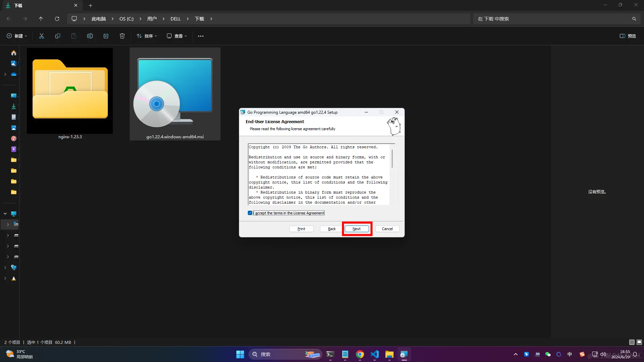Viewport: 644px width, 362px height.
Task: Click the Rename icon in Explorer toolbar
Action: (x=90, y=36)
